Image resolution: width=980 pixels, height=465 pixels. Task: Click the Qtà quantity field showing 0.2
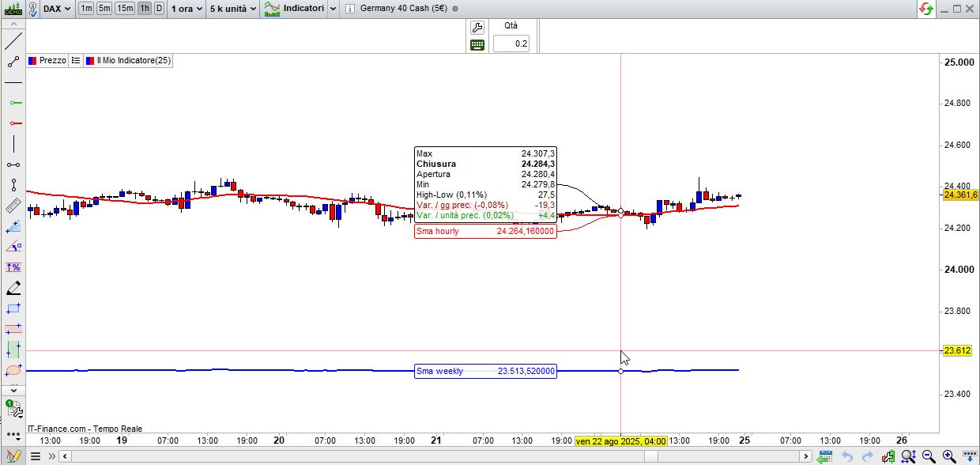tap(511, 43)
